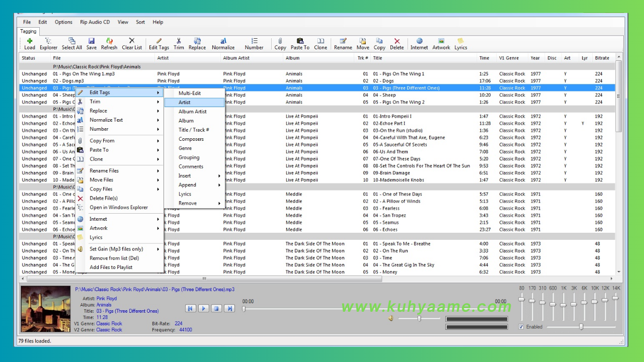Image resolution: width=644 pixels, height=362 pixels.
Task: Expand the Append submenu in Edit Tags
Action: click(194, 185)
